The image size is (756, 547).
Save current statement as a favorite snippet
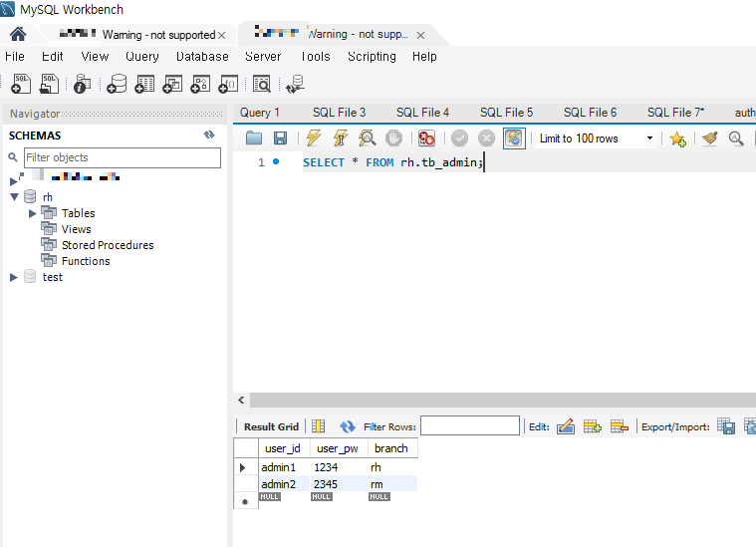coord(678,138)
